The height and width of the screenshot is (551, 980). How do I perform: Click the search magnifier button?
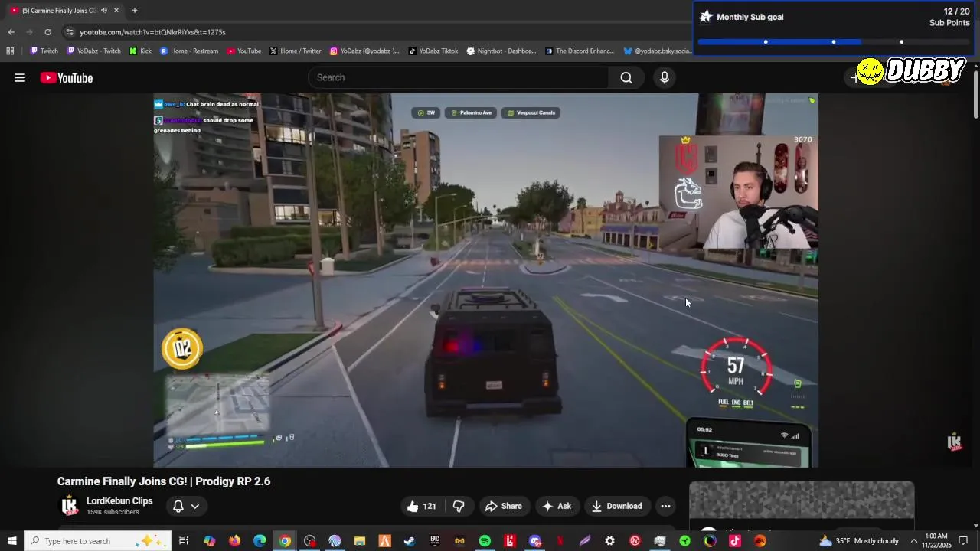[x=626, y=77]
